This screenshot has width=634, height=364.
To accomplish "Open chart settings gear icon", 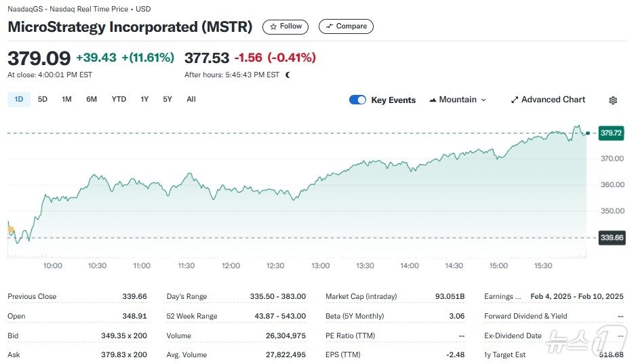I will click(613, 100).
